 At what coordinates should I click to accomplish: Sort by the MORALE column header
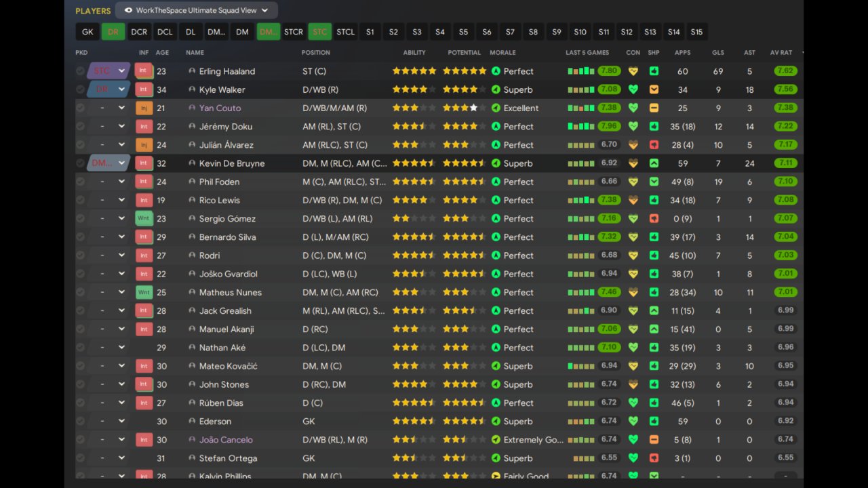click(502, 52)
